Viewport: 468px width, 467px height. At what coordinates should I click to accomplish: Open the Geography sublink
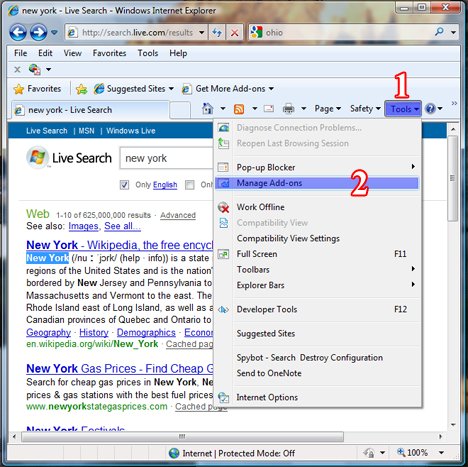(x=48, y=333)
